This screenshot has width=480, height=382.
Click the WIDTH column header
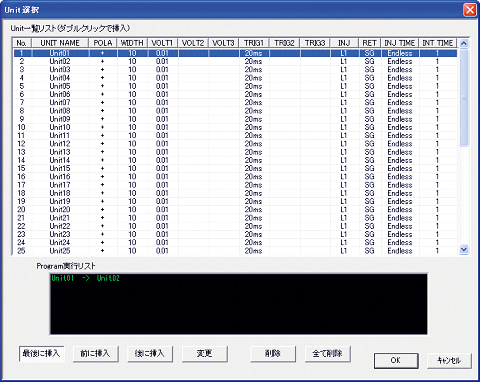(x=132, y=43)
